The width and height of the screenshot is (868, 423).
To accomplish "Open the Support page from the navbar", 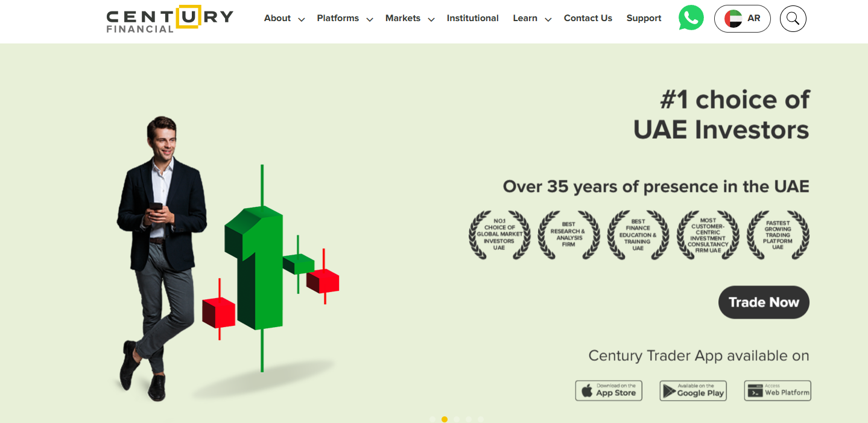I will point(644,18).
